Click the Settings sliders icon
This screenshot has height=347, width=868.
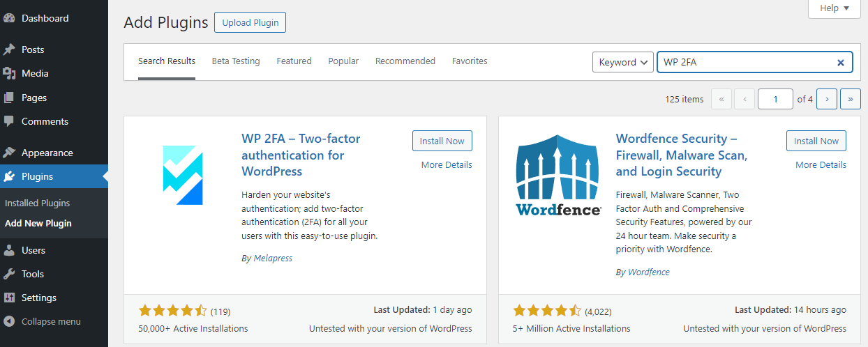pos(9,298)
